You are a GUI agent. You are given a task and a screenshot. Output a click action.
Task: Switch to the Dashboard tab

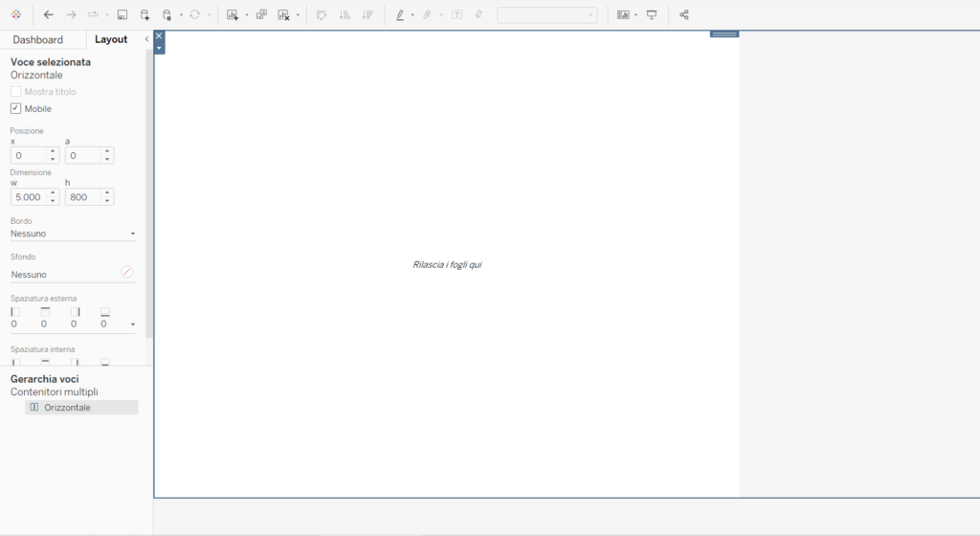pyautogui.click(x=38, y=39)
